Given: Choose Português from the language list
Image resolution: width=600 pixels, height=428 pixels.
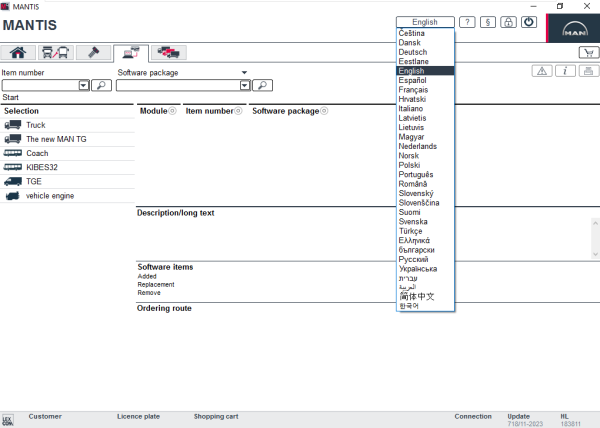Looking at the screenshot, I should tap(425, 174).
